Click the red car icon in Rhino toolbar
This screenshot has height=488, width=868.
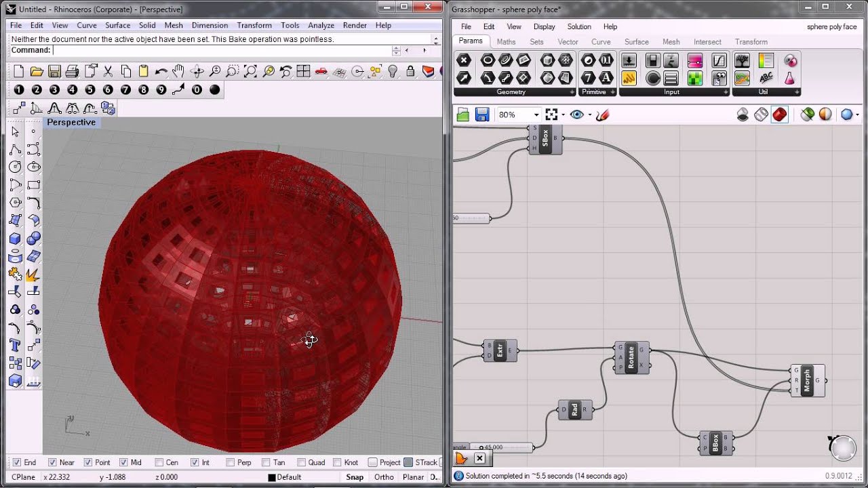coord(321,71)
